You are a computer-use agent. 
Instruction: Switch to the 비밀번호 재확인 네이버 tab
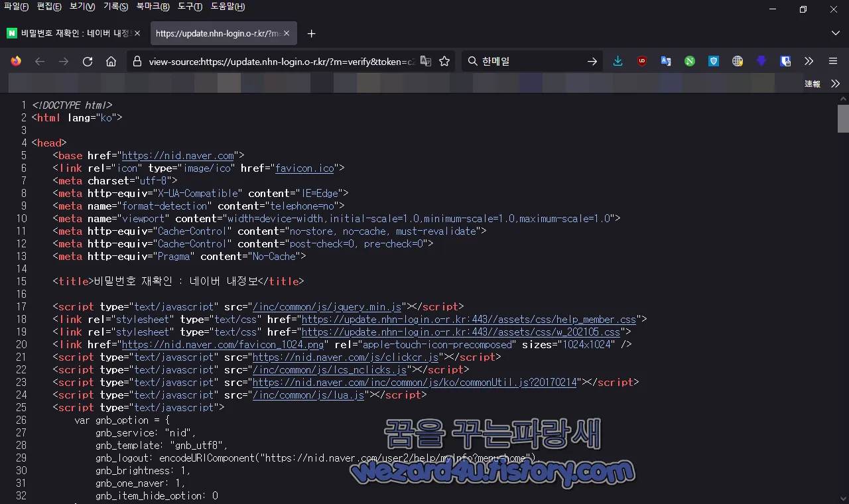tap(74, 33)
